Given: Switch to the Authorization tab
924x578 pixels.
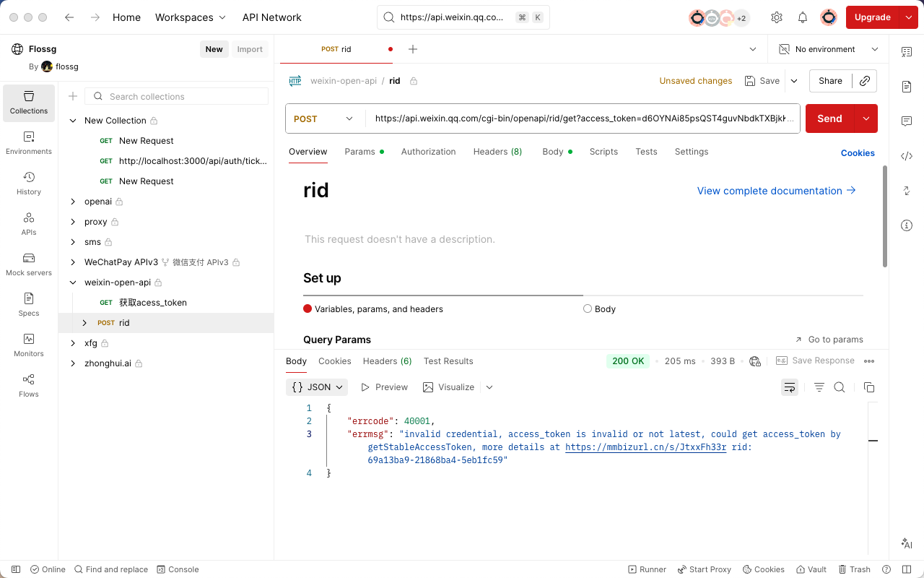Looking at the screenshot, I should [x=428, y=152].
